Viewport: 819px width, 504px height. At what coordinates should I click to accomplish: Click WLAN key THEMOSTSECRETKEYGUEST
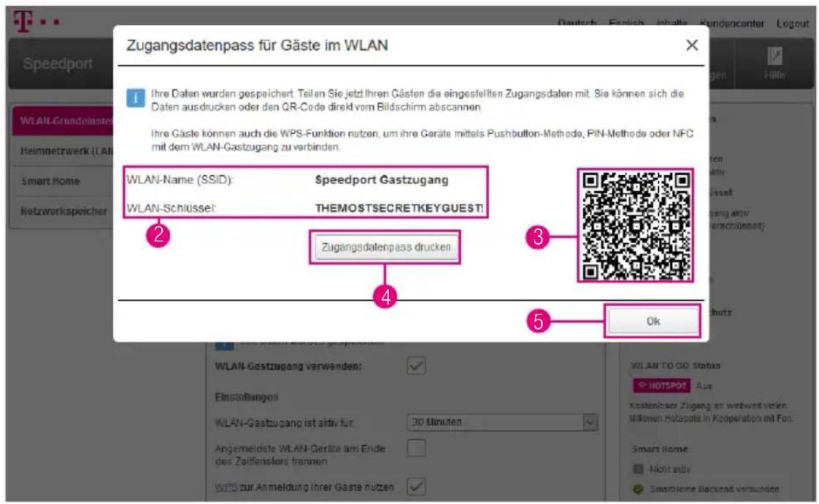point(400,208)
